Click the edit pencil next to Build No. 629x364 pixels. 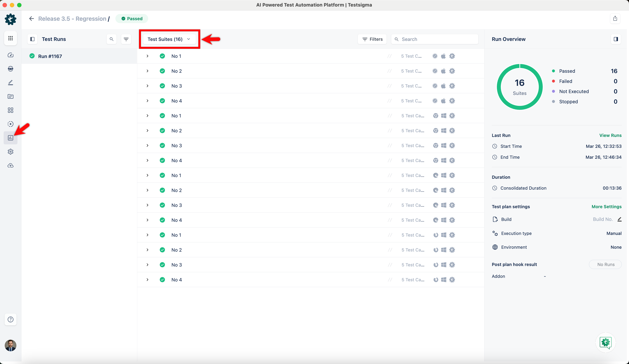619,219
